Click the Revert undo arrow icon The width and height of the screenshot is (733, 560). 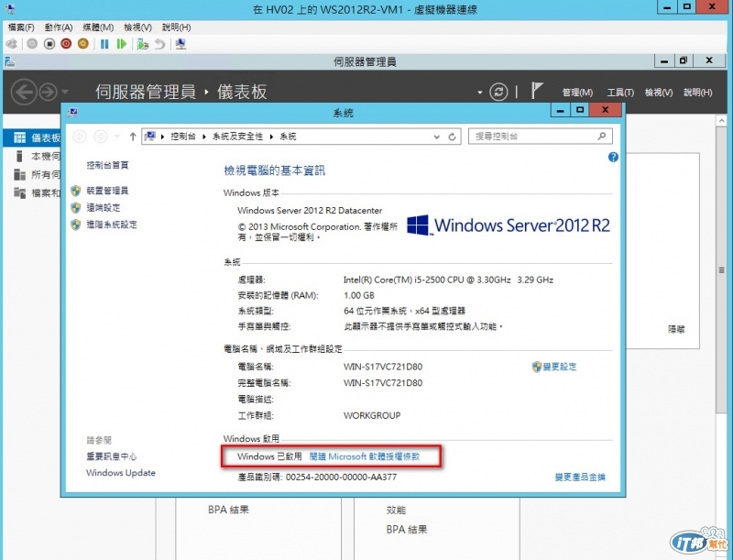point(159,44)
